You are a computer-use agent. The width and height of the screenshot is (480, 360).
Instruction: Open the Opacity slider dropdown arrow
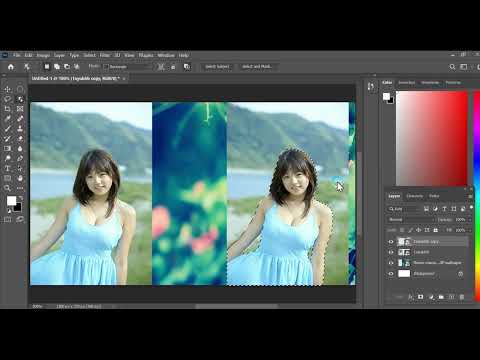470,220
